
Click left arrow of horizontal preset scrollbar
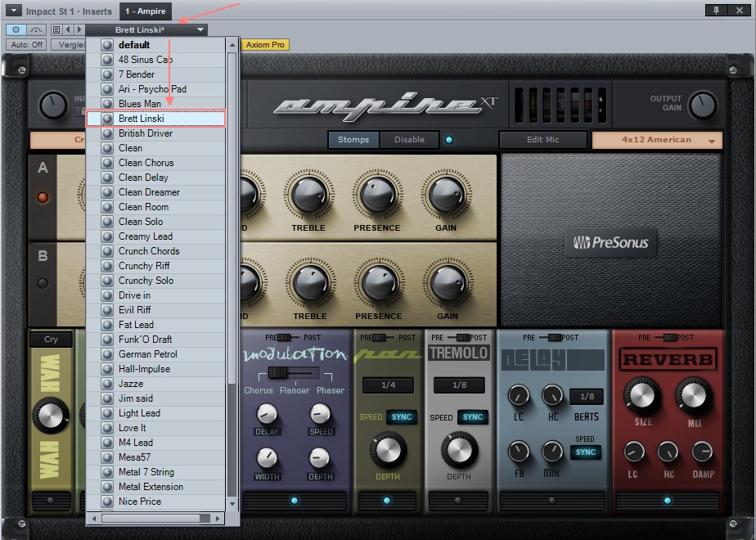coord(94,519)
